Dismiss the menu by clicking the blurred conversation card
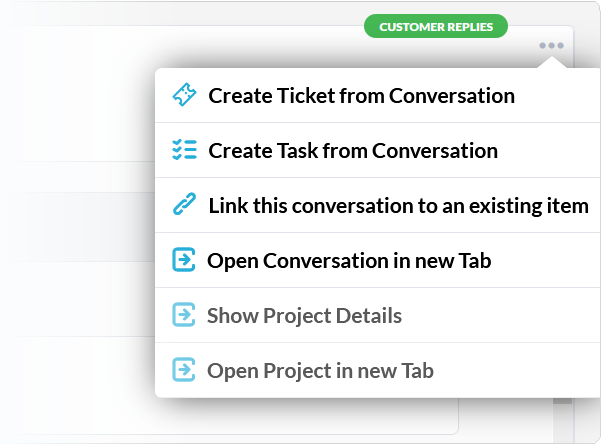 click(77, 230)
